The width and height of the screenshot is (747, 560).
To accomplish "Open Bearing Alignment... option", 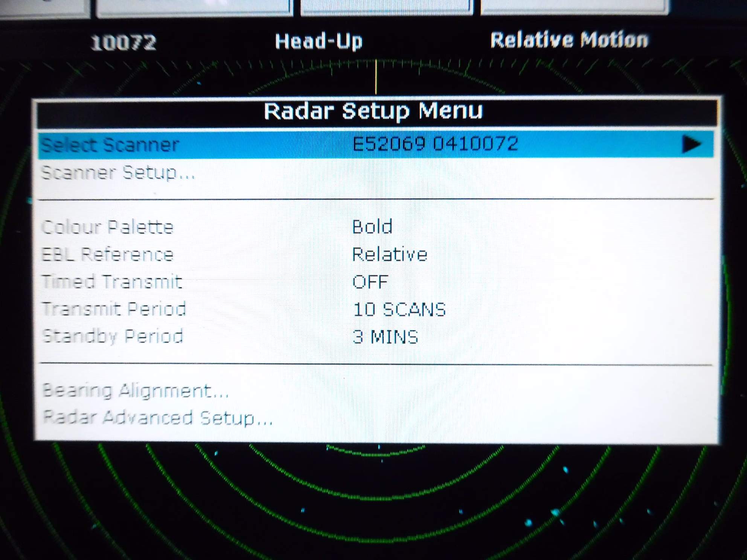I will click(x=136, y=391).
